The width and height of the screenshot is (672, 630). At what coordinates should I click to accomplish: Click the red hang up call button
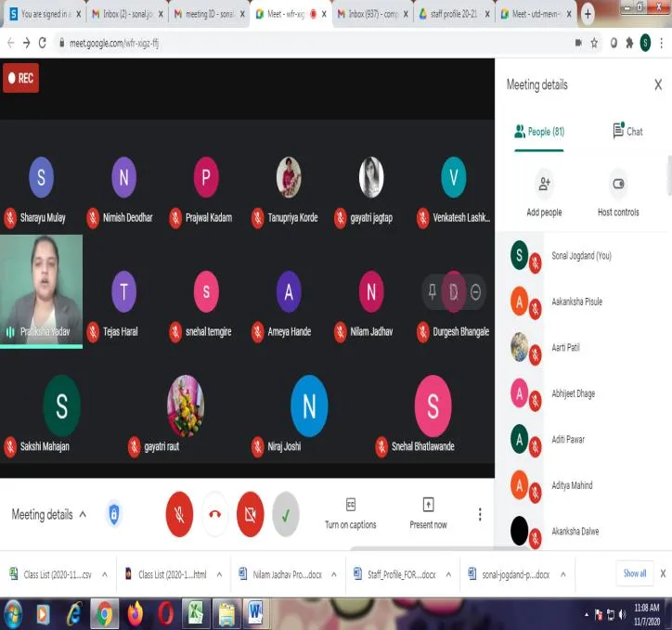pos(214,514)
